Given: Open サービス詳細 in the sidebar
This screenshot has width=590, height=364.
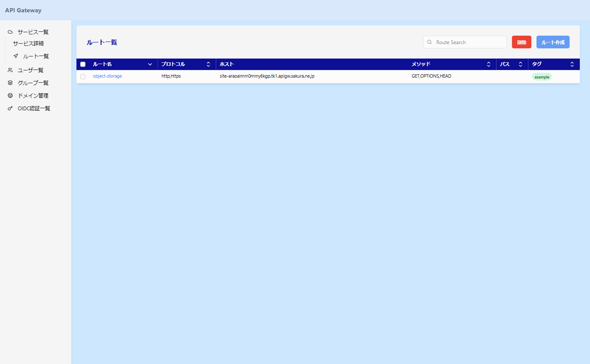Looking at the screenshot, I should click(x=28, y=43).
